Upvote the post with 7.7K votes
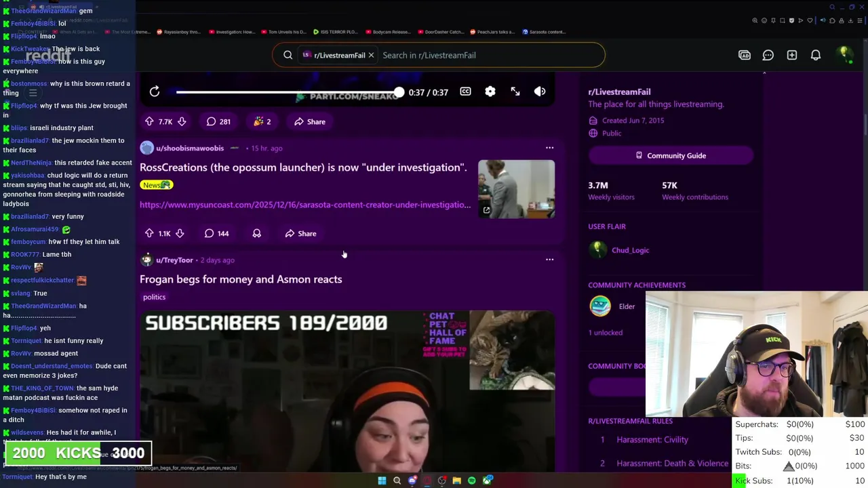This screenshot has height=488, width=868. coord(149,121)
